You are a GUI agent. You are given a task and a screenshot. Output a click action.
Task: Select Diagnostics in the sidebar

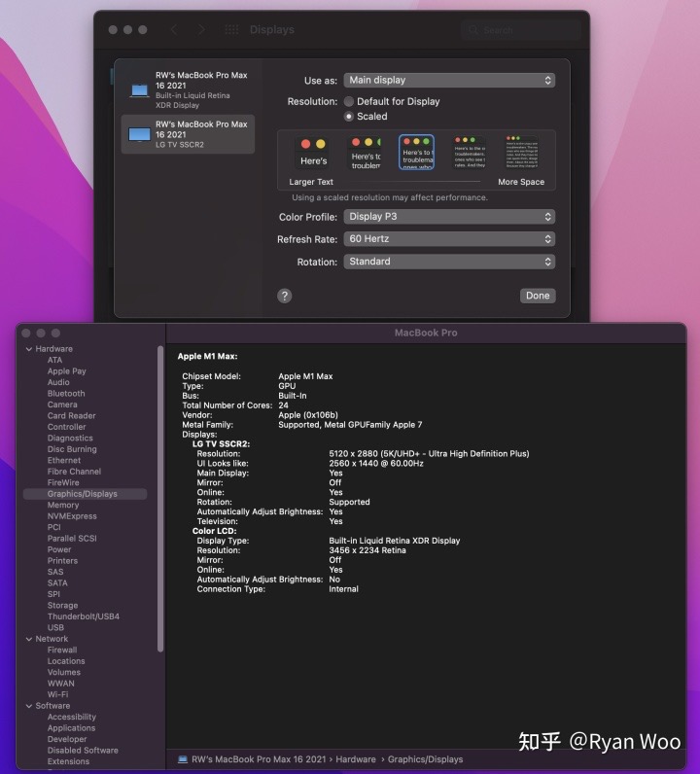click(70, 439)
